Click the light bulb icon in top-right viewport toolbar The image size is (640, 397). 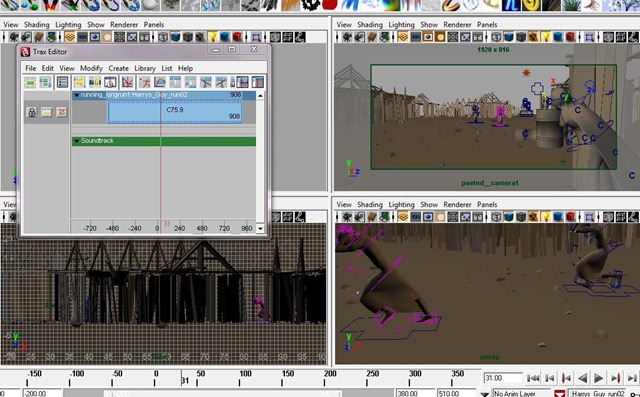coord(546,37)
